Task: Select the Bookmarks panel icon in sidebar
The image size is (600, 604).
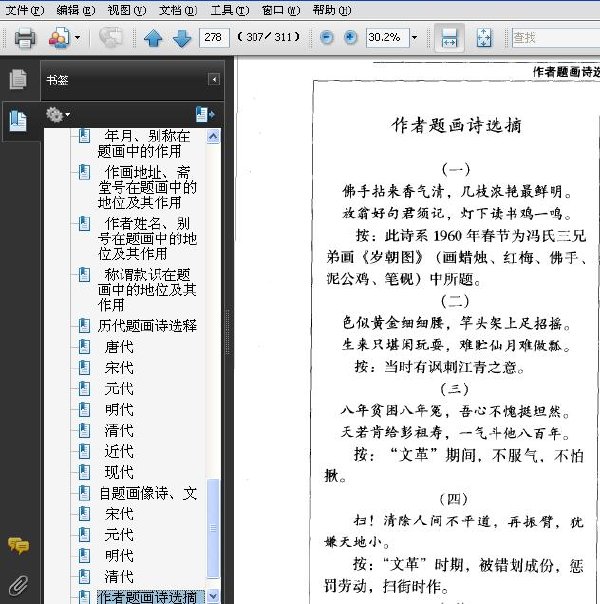Action: point(18,121)
